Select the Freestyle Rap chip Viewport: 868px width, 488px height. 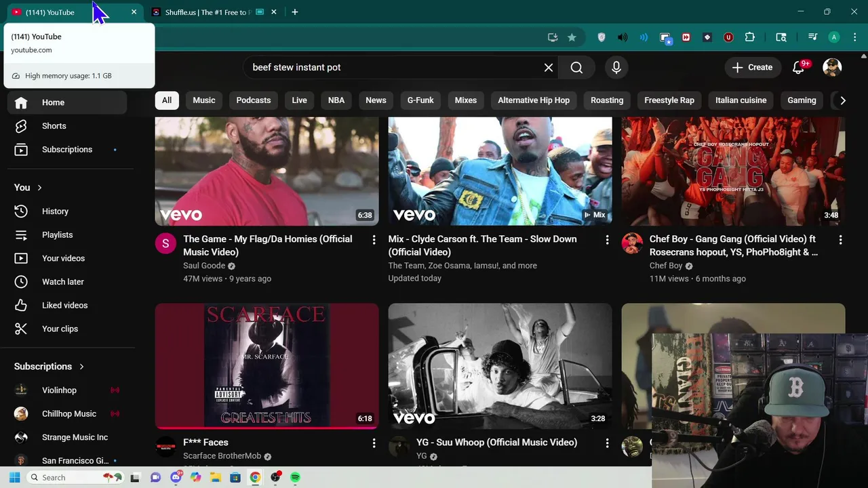pyautogui.click(x=669, y=100)
